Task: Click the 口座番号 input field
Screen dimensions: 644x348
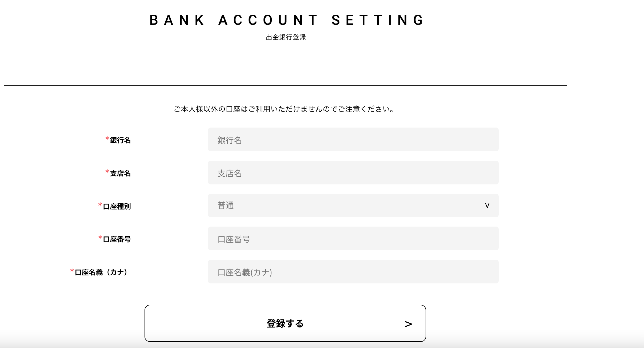Action: [353, 238]
